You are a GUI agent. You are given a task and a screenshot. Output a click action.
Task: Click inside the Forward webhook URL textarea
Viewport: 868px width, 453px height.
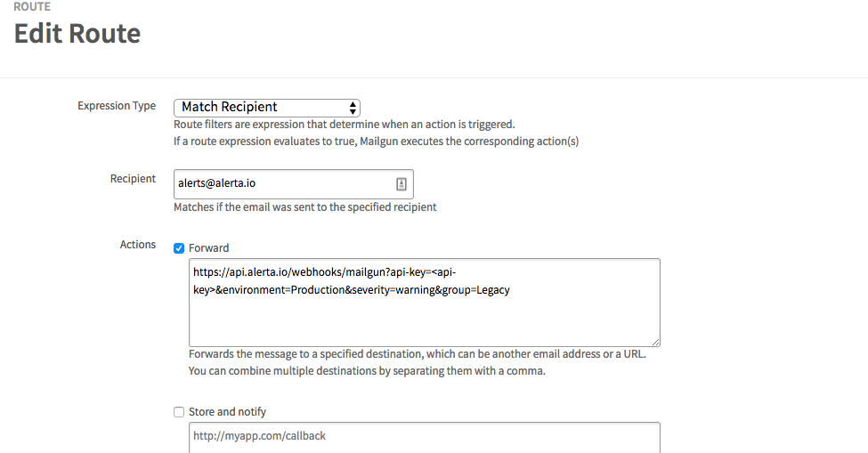click(425, 303)
